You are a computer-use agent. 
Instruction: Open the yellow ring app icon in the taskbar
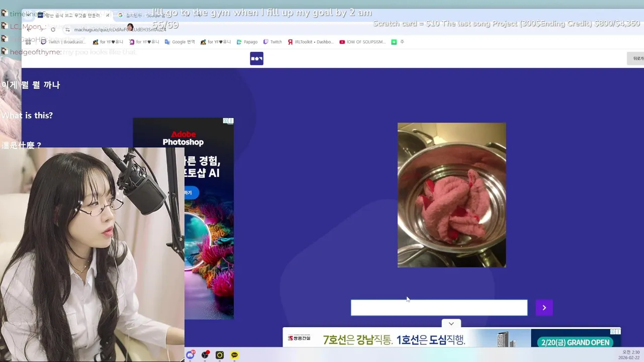(219, 355)
